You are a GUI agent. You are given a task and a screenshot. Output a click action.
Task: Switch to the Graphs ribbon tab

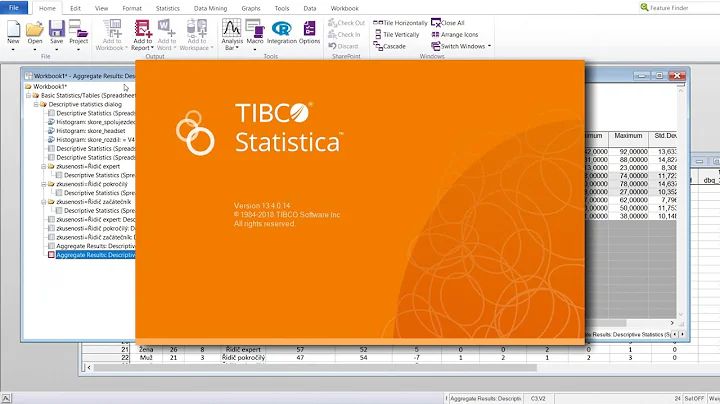pos(251,8)
